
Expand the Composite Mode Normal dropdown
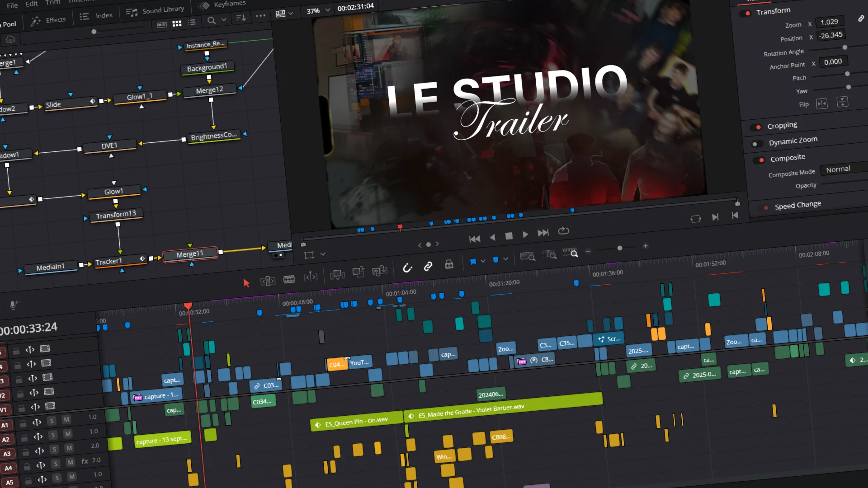click(x=841, y=169)
